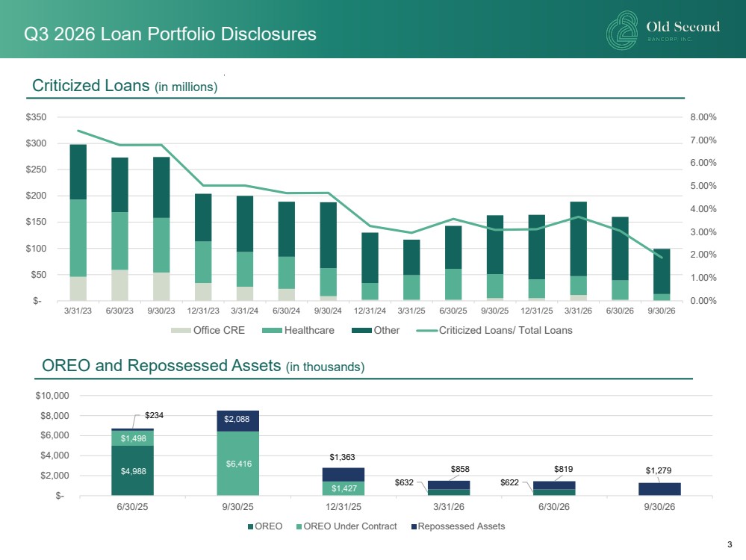Select the $622 callout label

click(x=509, y=482)
